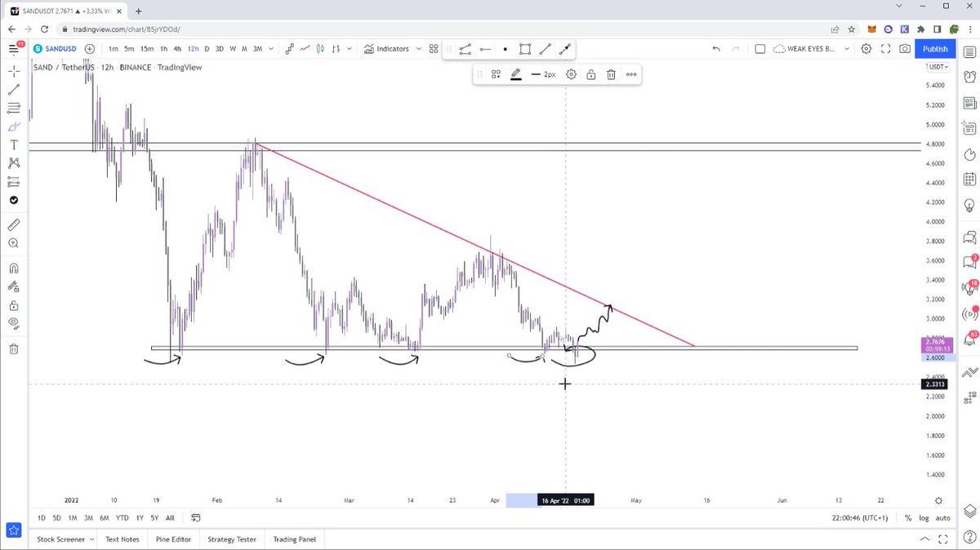Open the Trading Panel tab
This screenshot has width=980, height=550.
[x=294, y=539]
